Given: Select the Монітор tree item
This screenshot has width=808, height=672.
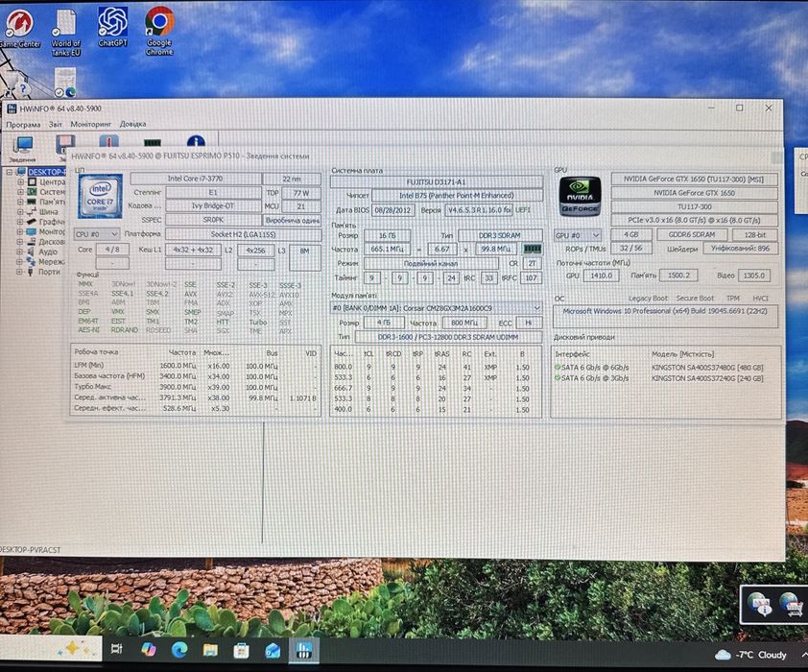Looking at the screenshot, I should point(52,232).
